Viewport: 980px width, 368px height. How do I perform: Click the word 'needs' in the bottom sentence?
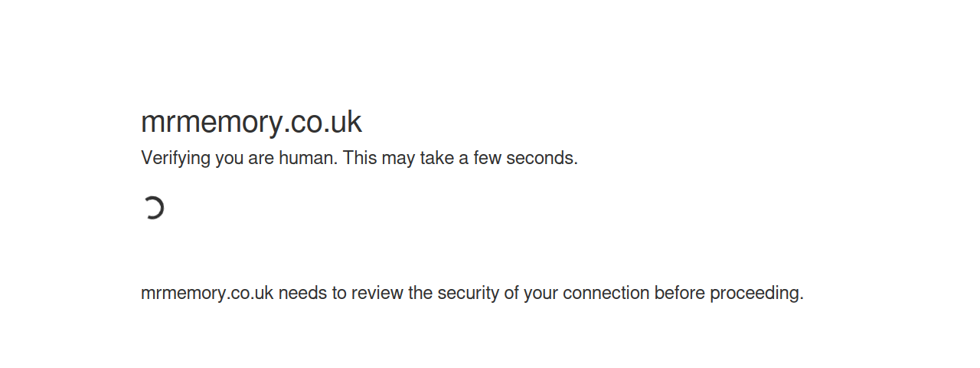click(302, 293)
